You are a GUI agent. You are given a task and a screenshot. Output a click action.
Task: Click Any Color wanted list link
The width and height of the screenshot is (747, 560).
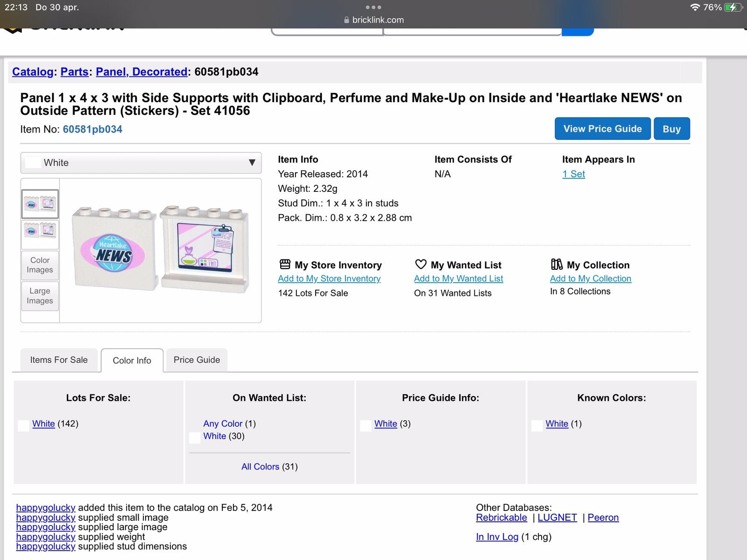223,424
